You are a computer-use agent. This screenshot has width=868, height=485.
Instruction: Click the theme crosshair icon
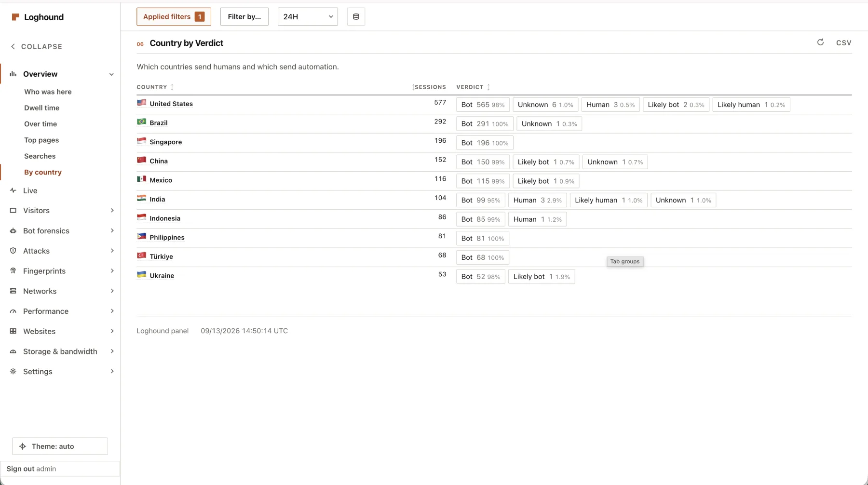(x=23, y=446)
